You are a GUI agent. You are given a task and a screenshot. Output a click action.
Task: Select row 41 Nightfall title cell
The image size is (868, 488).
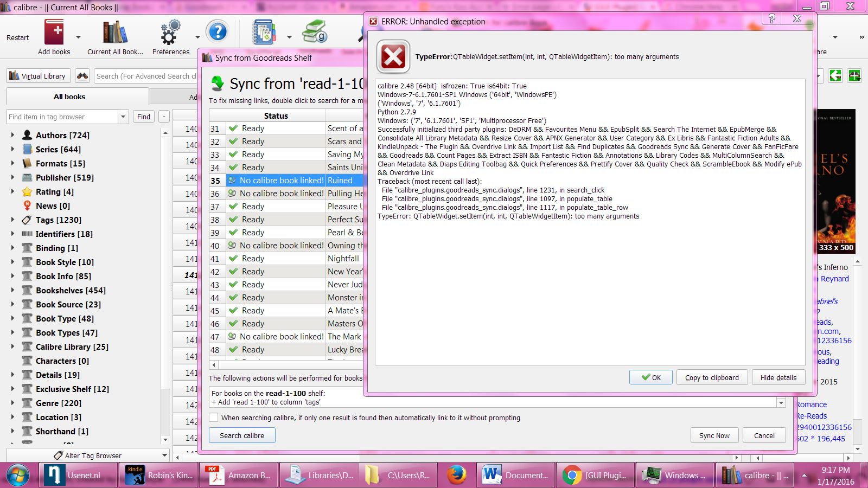tap(344, 259)
